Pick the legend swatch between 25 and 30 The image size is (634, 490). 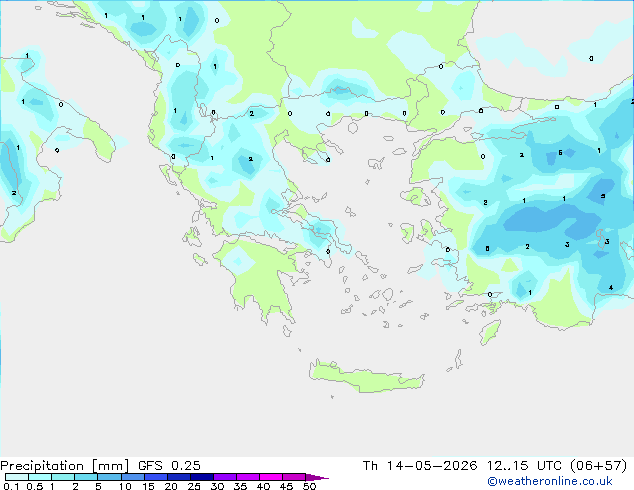tap(202, 477)
